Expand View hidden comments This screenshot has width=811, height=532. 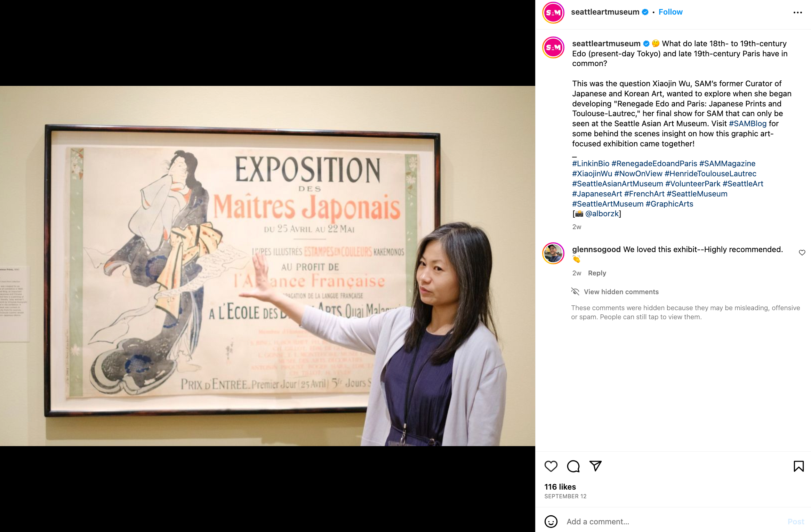point(621,292)
